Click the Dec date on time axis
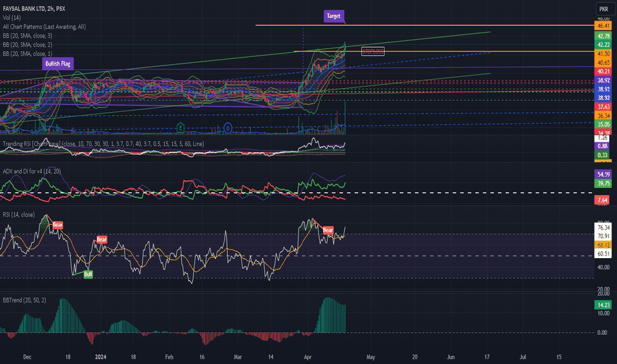 27,357
